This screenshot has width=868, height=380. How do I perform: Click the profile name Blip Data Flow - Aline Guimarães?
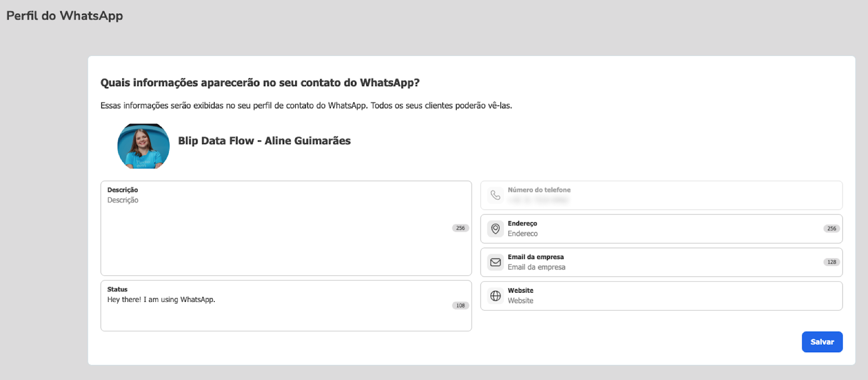(x=264, y=141)
